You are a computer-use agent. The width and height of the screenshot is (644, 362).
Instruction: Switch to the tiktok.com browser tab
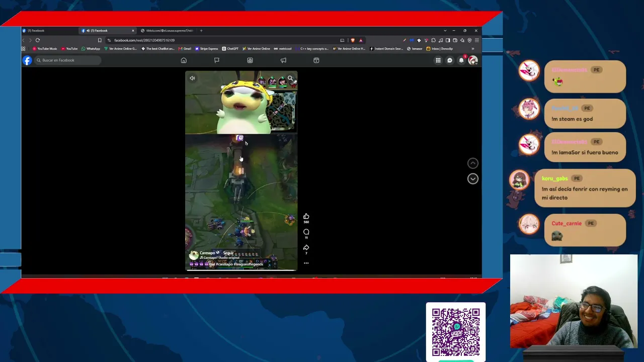[x=167, y=31]
